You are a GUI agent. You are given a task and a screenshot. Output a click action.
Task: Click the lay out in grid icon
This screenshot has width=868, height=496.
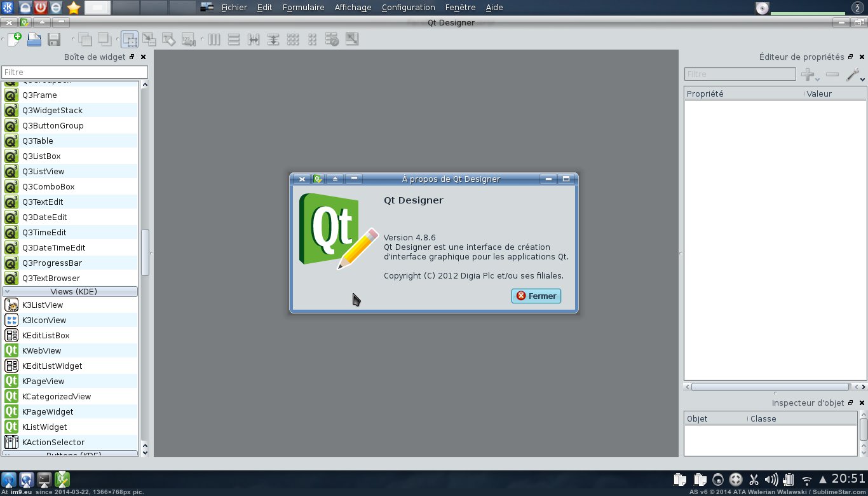tap(293, 39)
